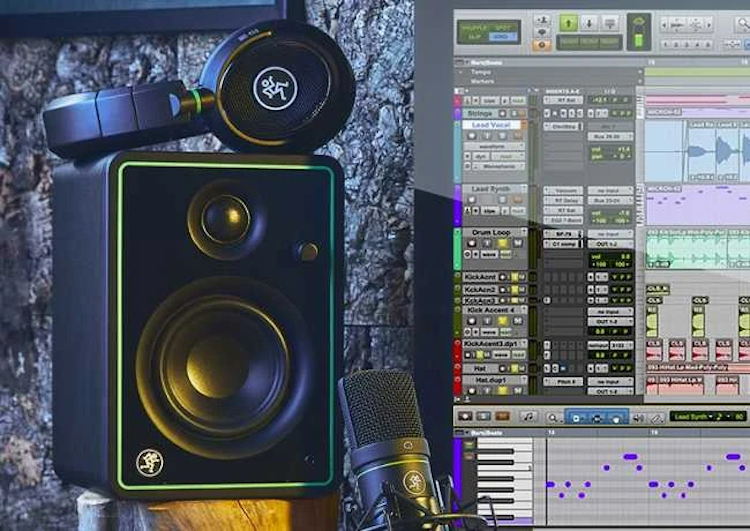The image size is (750, 531).
Task: Select the Lead Vocal track name
Action: (491, 124)
